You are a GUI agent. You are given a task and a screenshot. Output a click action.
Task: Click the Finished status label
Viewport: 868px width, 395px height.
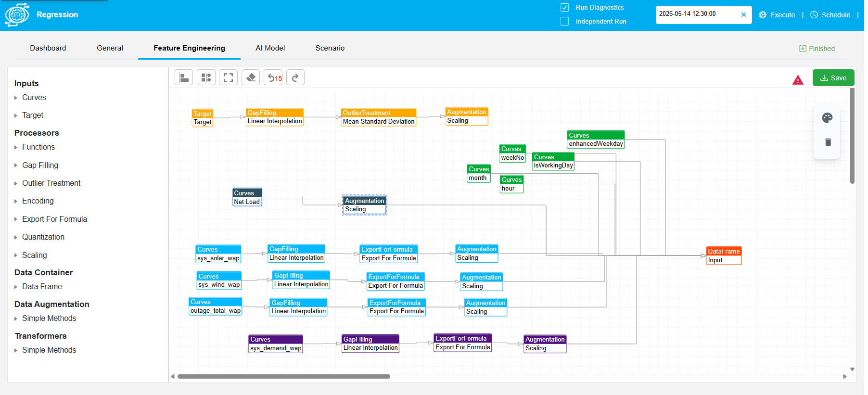point(817,49)
